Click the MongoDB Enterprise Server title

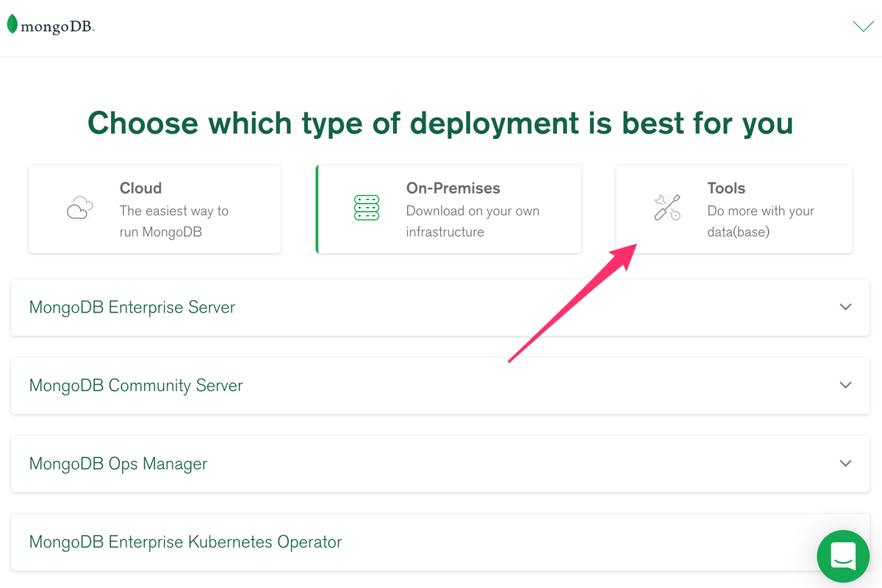click(132, 307)
